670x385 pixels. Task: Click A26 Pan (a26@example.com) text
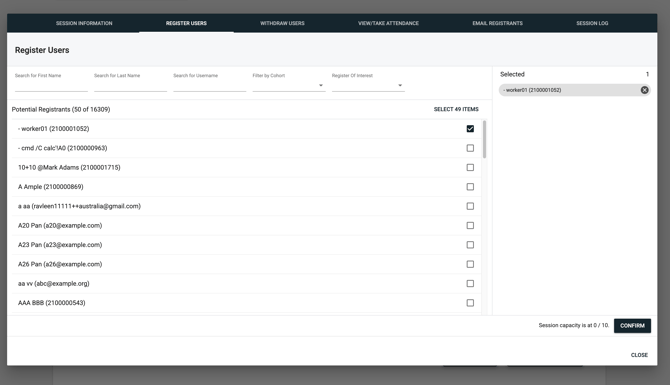coord(60,264)
